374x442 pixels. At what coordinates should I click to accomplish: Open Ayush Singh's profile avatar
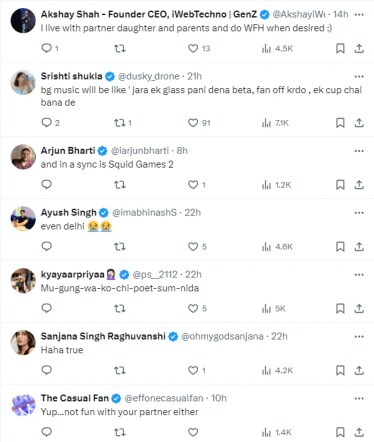(23, 219)
